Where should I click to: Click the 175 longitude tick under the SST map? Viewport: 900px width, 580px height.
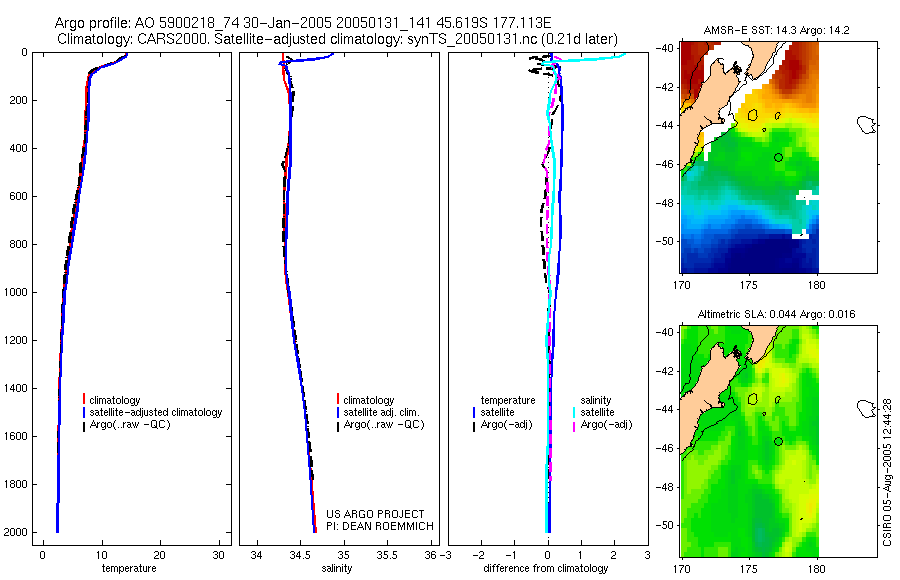pos(748,285)
